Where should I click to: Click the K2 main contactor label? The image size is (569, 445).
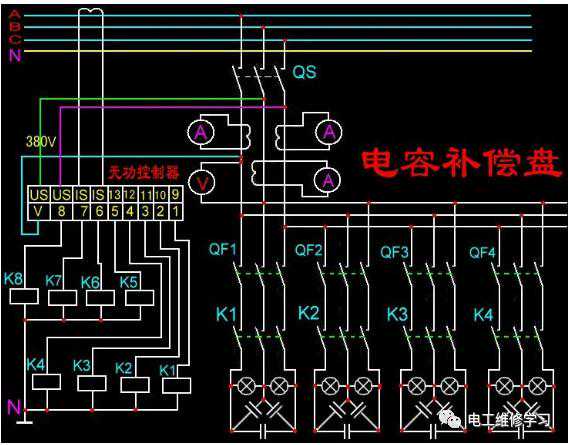click(309, 313)
